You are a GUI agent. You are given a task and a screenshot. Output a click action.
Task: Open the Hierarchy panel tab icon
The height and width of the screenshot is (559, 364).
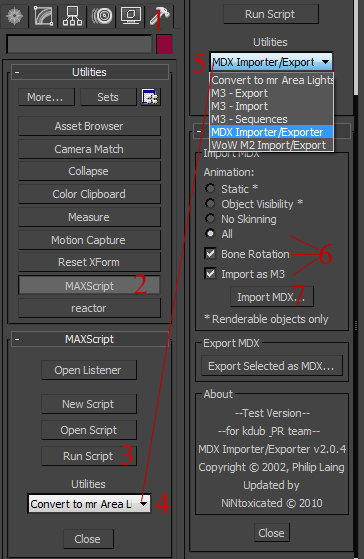tap(72, 16)
